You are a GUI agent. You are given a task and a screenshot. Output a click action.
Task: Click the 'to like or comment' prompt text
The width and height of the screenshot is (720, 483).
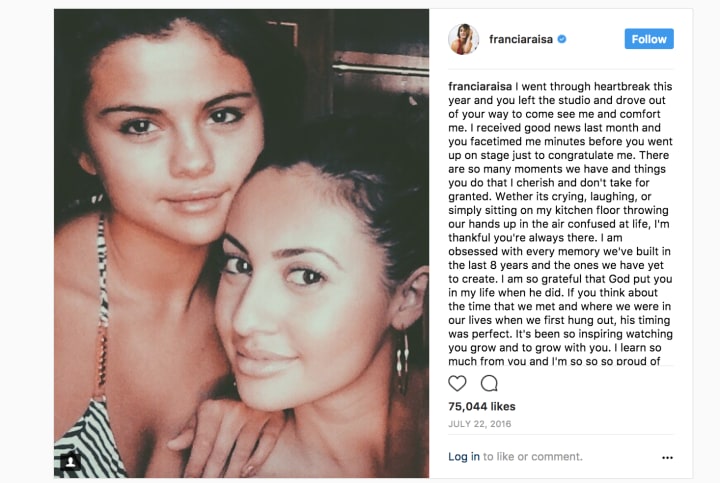(x=533, y=456)
